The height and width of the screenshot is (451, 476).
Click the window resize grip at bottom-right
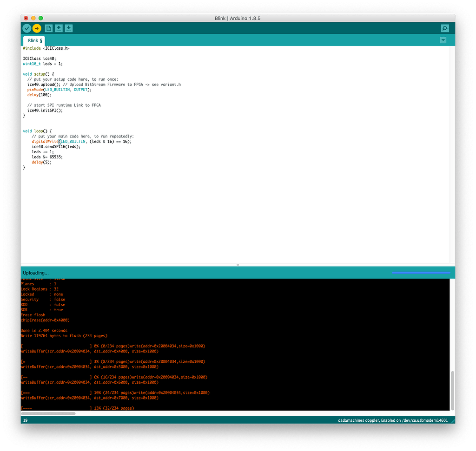pos(452,420)
